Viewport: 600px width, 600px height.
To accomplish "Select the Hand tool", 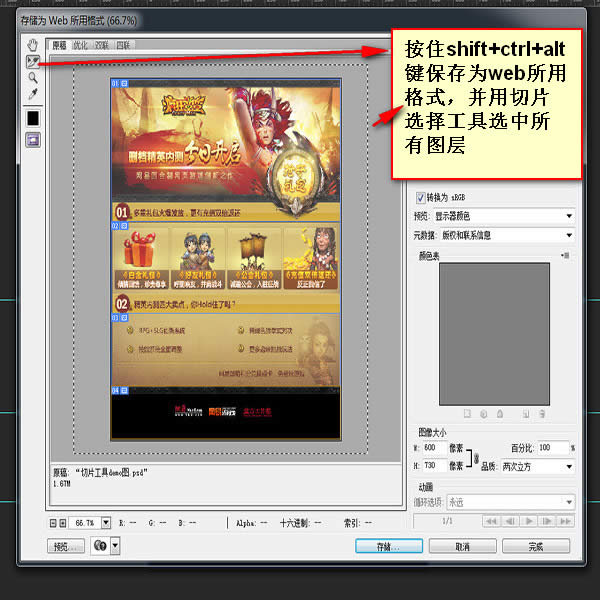I will click(33, 46).
